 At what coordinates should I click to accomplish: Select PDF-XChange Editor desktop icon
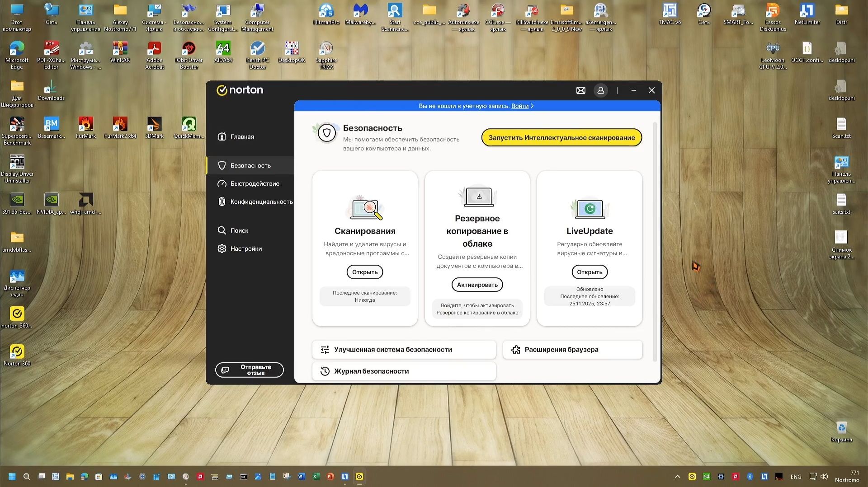click(51, 55)
